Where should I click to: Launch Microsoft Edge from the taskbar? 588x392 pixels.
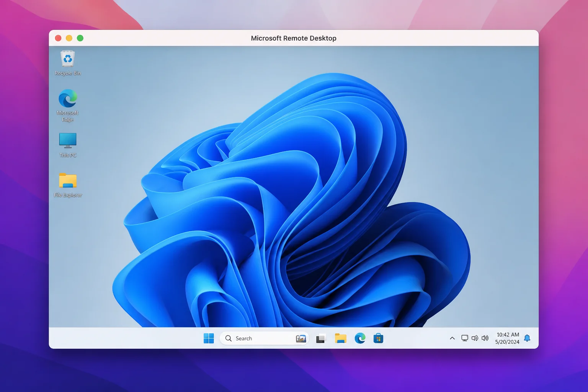[360, 338]
